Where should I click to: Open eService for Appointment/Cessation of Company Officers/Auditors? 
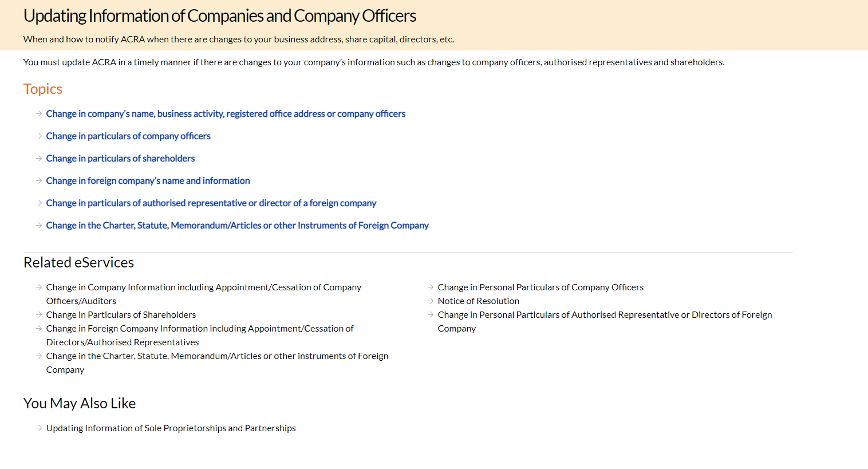coord(204,294)
